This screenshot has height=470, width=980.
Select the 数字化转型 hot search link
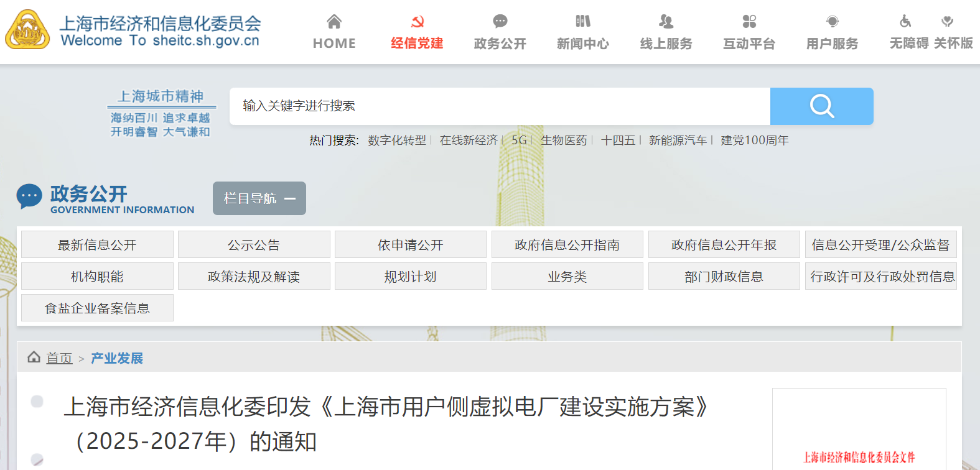(x=397, y=141)
